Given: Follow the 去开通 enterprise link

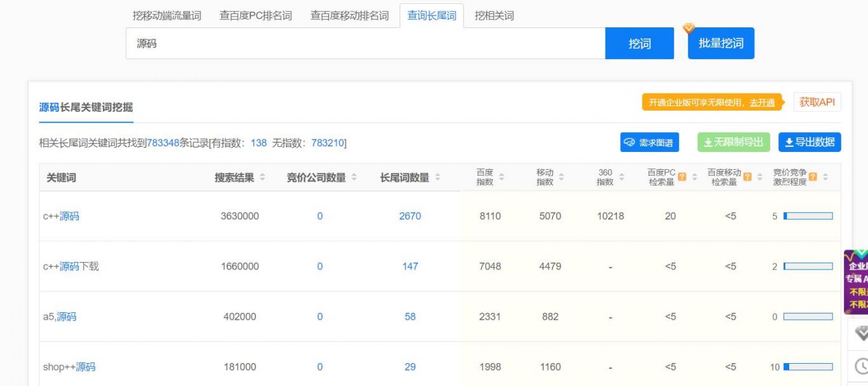Looking at the screenshot, I should pos(762,103).
